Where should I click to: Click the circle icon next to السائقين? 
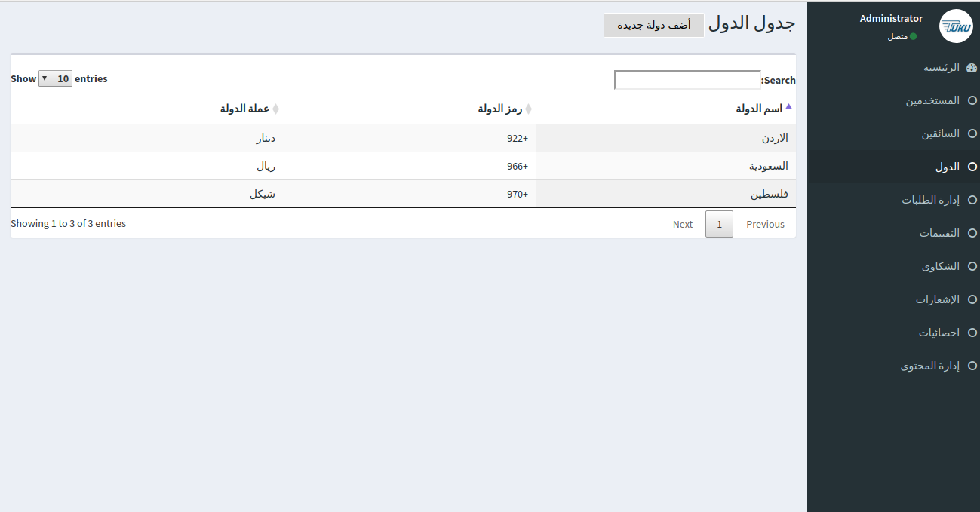point(972,133)
